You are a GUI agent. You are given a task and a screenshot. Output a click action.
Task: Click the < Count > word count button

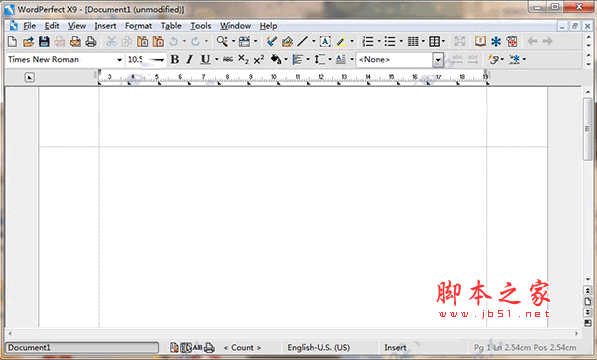tap(242, 347)
